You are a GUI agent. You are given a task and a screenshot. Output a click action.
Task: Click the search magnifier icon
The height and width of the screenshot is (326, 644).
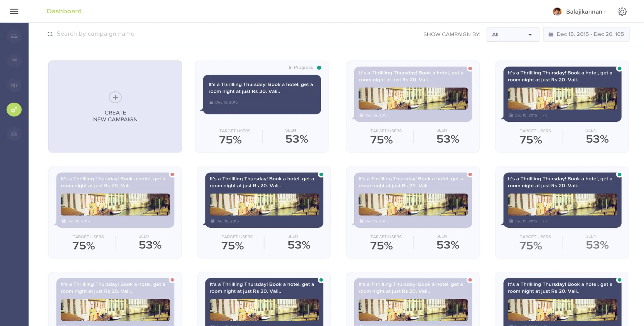[x=50, y=34]
